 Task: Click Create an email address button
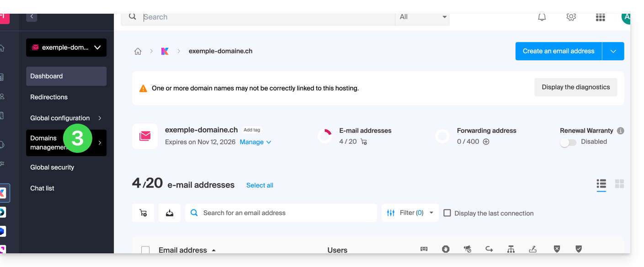coord(559,51)
